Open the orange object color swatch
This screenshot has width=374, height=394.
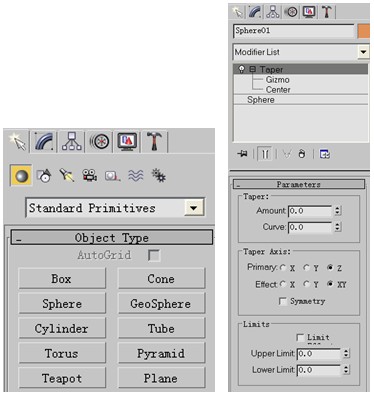tap(363, 31)
